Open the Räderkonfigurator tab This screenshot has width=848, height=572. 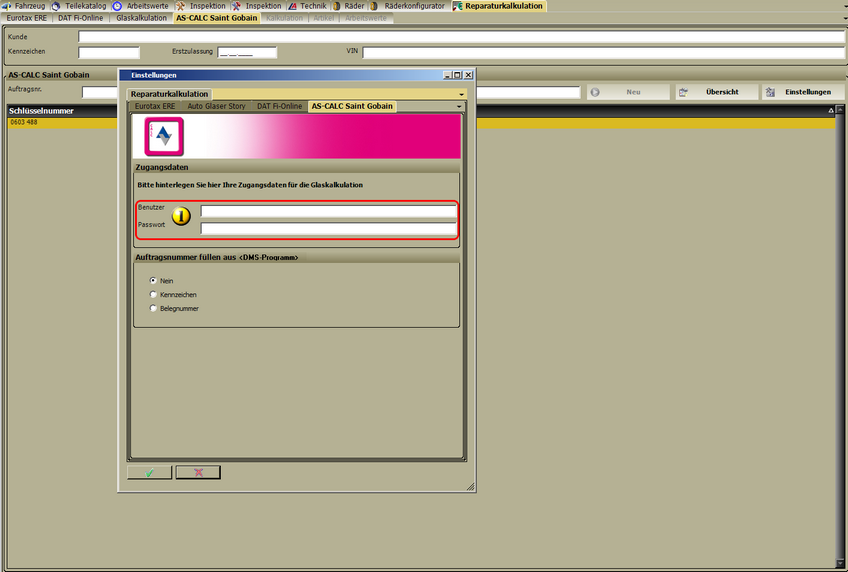point(408,6)
